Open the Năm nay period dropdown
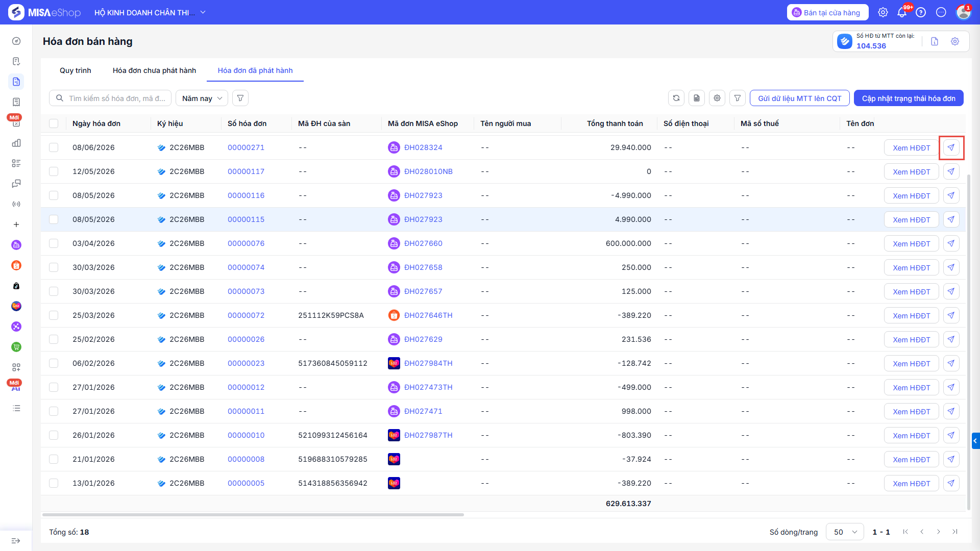 [x=202, y=98]
